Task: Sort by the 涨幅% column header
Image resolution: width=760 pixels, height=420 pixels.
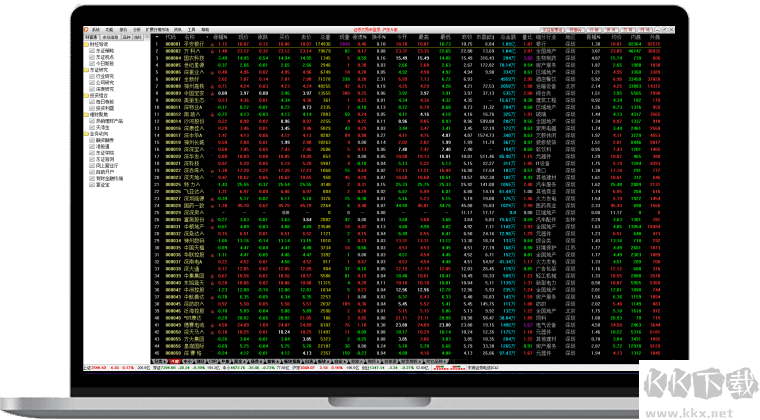Action: (219, 38)
